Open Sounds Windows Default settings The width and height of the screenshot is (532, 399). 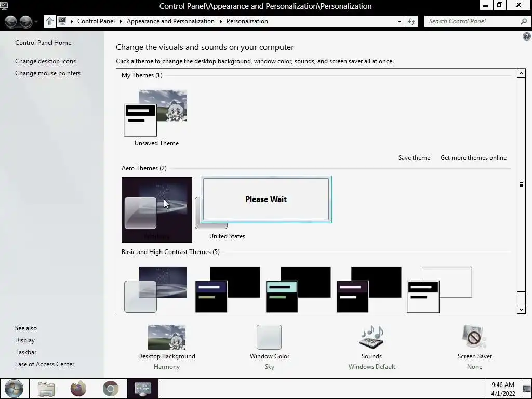[x=371, y=347]
